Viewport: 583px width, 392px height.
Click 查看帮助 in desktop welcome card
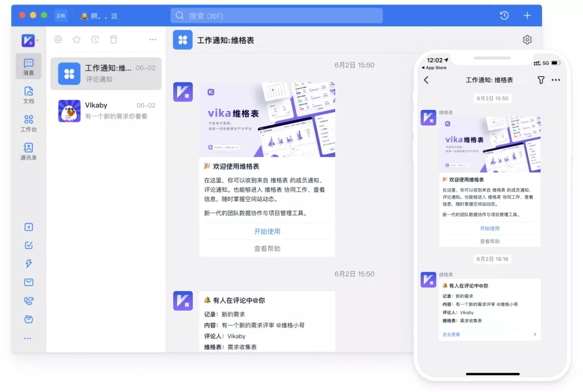tap(267, 249)
